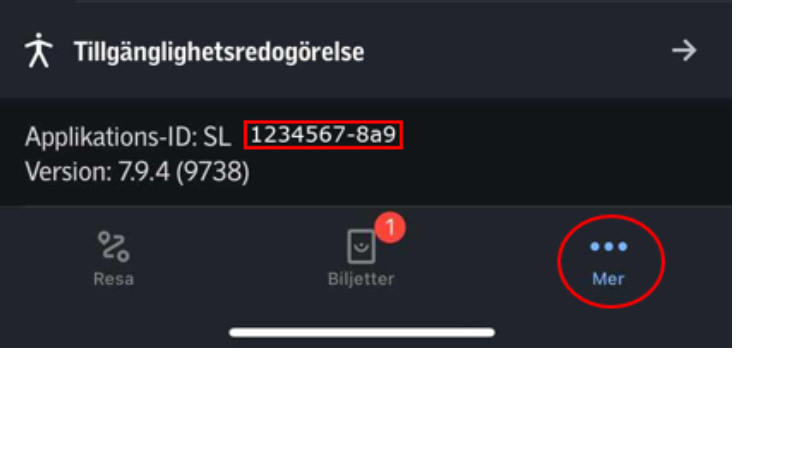Tap the Tillgänglighetsredogörelse list row

(366, 51)
